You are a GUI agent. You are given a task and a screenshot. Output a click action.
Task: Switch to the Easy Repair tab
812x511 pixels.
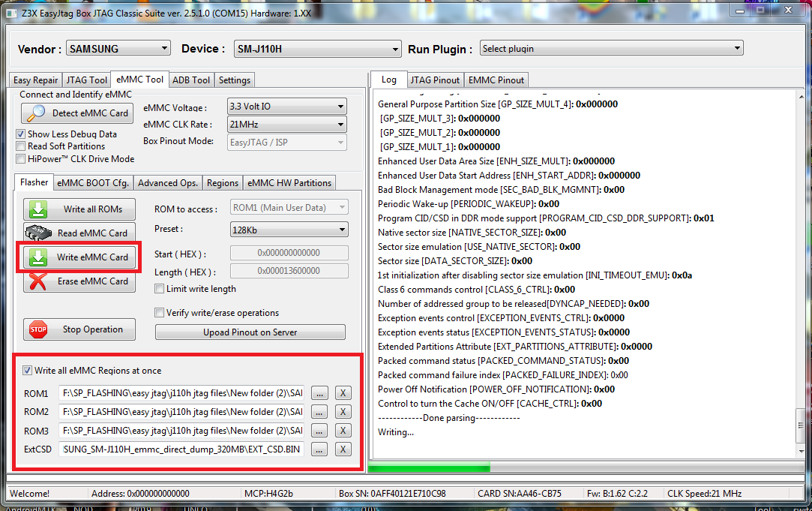35,80
